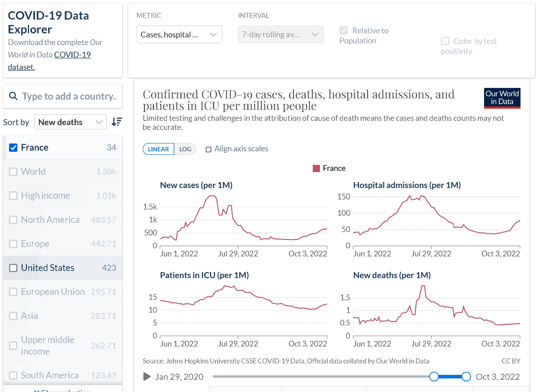The image size is (536, 392).
Task: Check the European Union checkbox
Action: point(13,292)
